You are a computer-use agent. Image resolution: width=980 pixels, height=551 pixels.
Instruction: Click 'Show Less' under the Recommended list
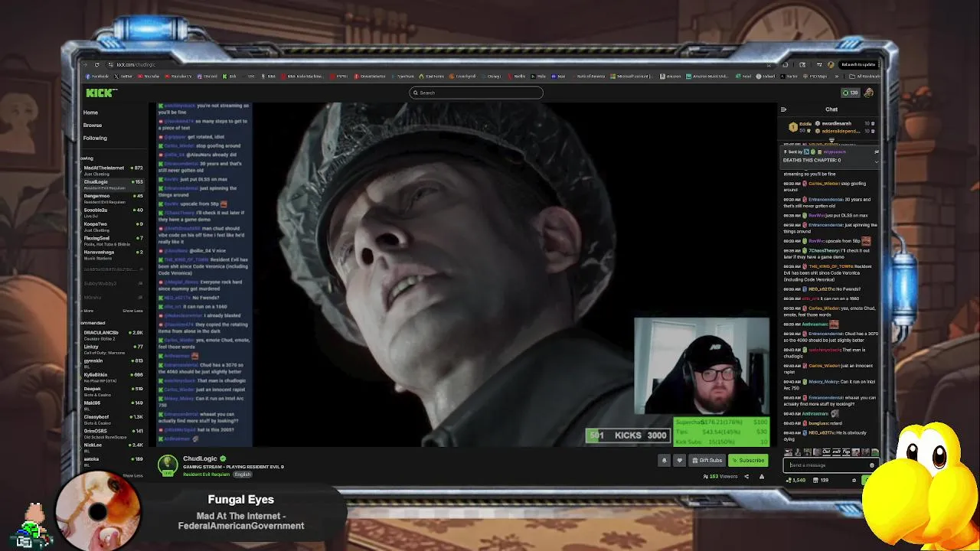pyautogui.click(x=132, y=475)
